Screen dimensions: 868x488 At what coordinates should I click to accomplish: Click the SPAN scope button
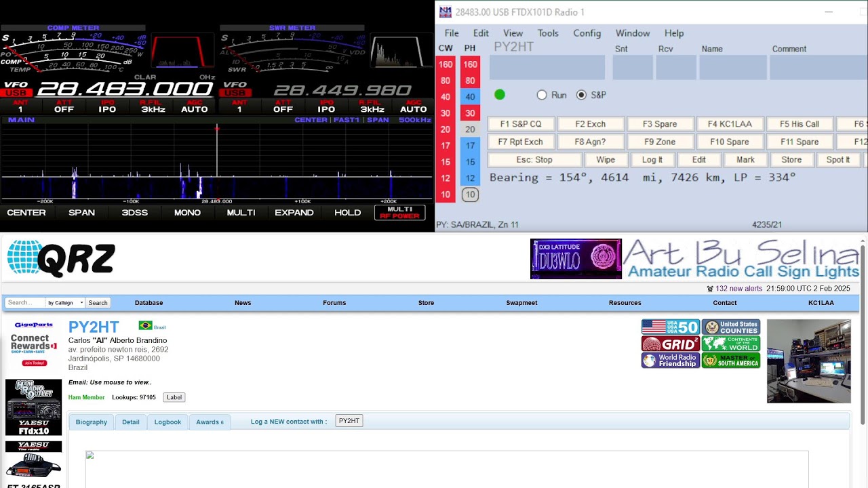(81, 212)
